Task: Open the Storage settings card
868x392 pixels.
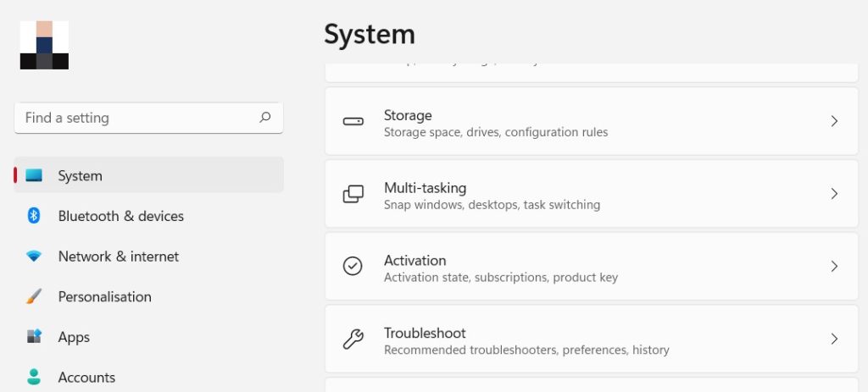Action: [591, 121]
